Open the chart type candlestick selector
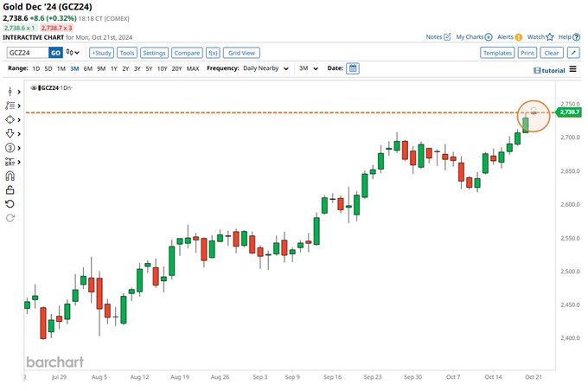This screenshot has width=588, height=391. tap(73, 53)
